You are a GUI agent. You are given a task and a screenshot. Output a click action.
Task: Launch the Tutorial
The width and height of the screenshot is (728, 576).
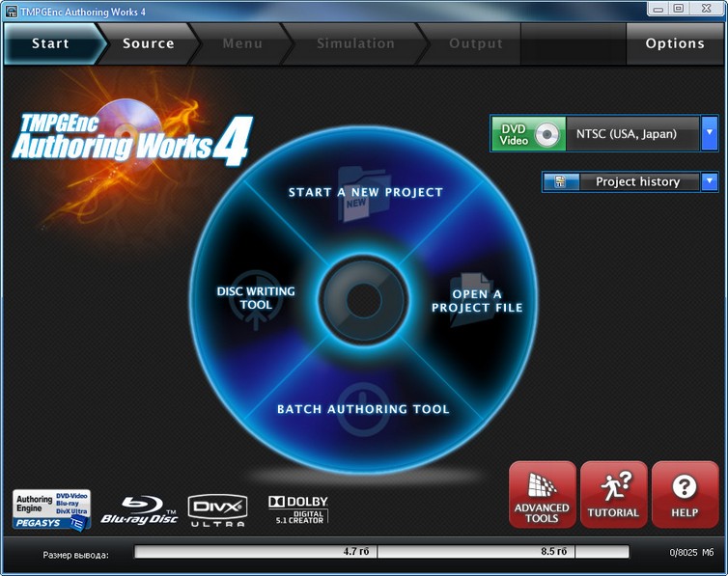pyautogui.click(x=613, y=494)
